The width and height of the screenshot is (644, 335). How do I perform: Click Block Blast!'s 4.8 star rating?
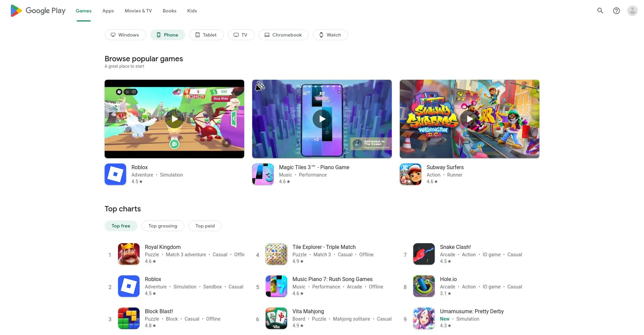point(150,326)
